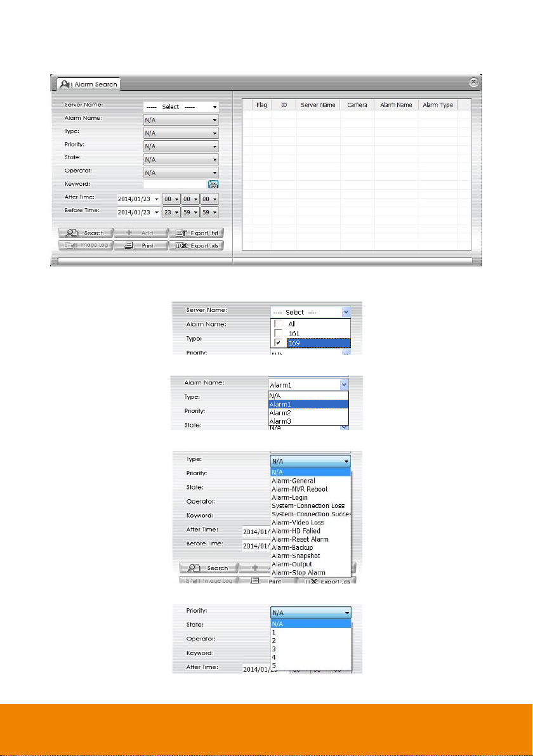This screenshot has width=533, height=756.
Task: Click Print button in main Alarm Search window
Action: (x=141, y=245)
